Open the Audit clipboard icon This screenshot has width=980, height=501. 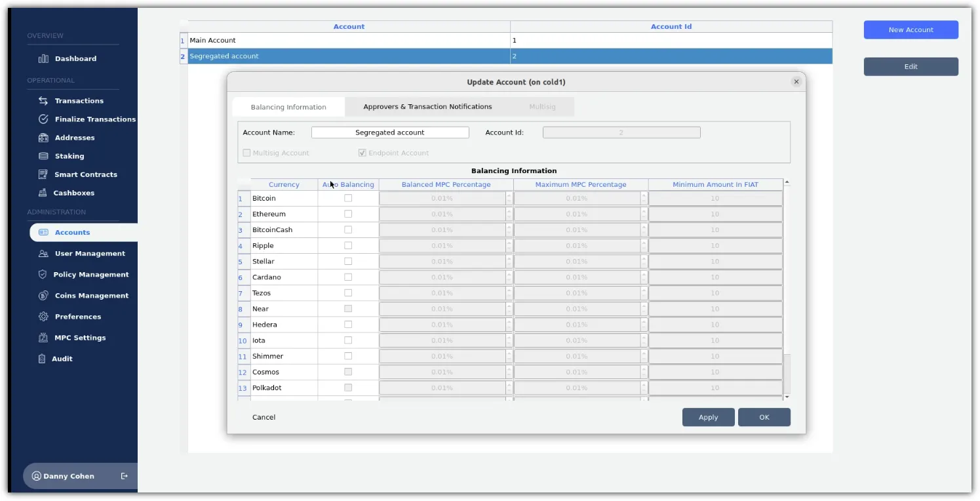43,359
